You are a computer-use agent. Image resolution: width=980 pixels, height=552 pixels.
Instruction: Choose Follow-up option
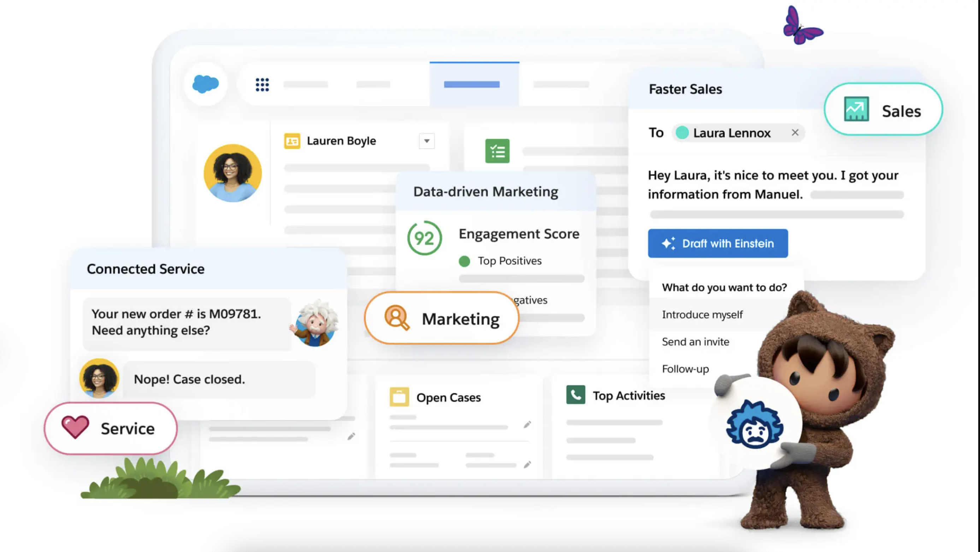pyautogui.click(x=685, y=369)
